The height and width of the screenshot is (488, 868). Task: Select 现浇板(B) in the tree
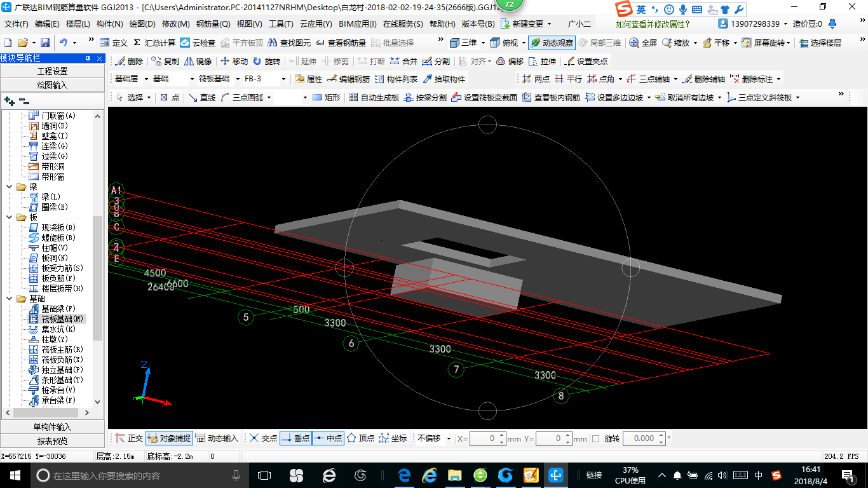tap(58, 227)
